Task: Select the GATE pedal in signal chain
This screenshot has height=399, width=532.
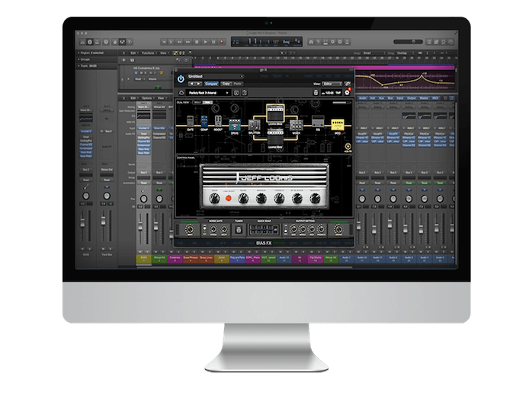Action: [x=191, y=123]
